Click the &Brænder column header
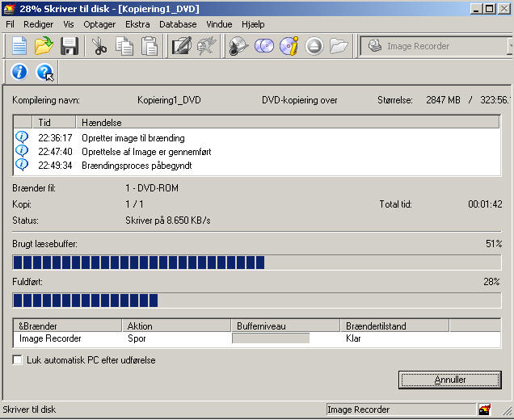 point(68,325)
